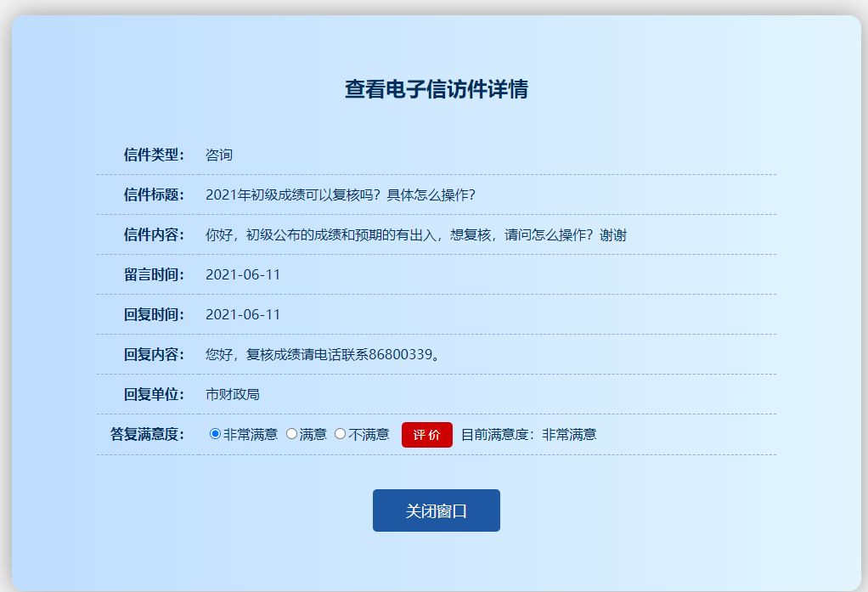Click the reply text containing 86800339
Image resolution: width=868 pixels, height=592 pixels.
324,354
